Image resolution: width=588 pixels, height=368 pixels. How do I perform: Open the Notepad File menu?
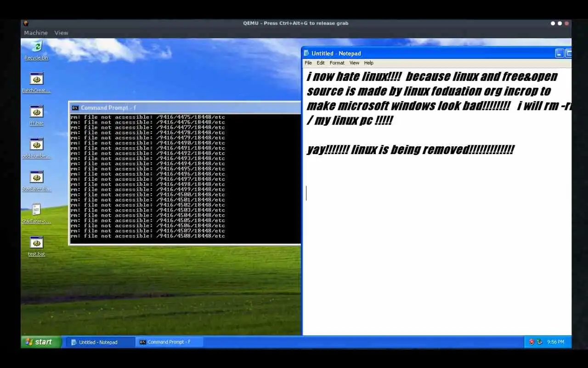(x=308, y=63)
